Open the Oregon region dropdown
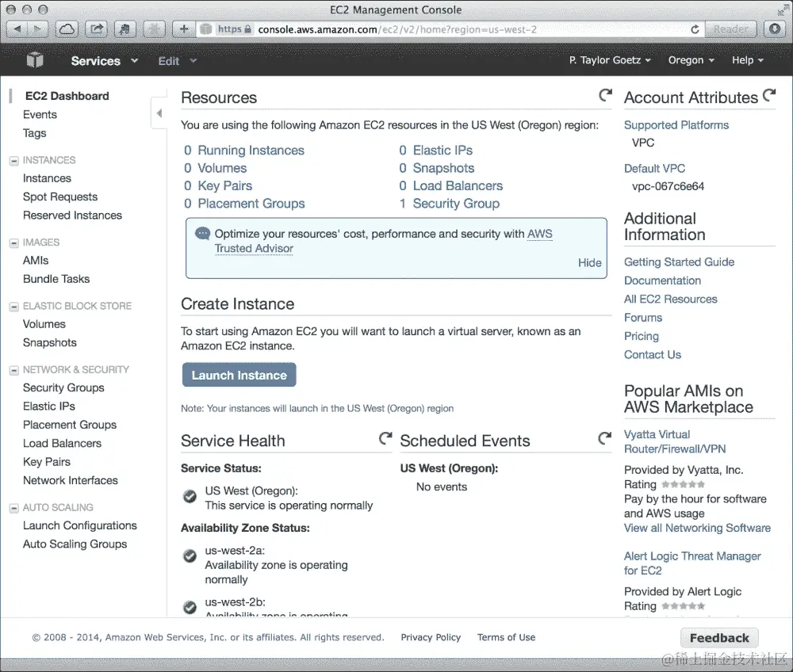 pyautogui.click(x=691, y=60)
